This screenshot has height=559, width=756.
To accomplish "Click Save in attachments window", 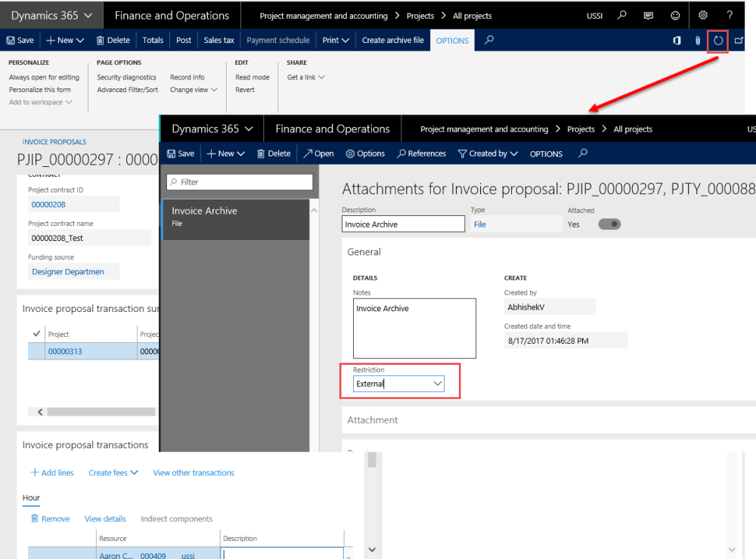I will [x=181, y=154].
